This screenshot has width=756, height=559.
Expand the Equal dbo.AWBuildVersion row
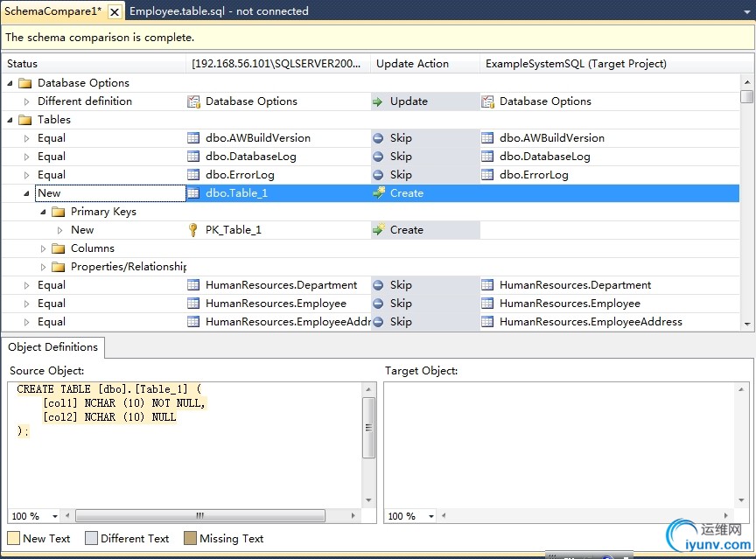click(x=26, y=138)
